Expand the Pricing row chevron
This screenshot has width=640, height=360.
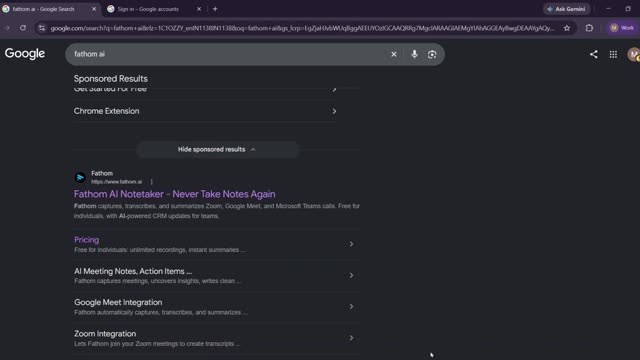click(x=351, y=244)
